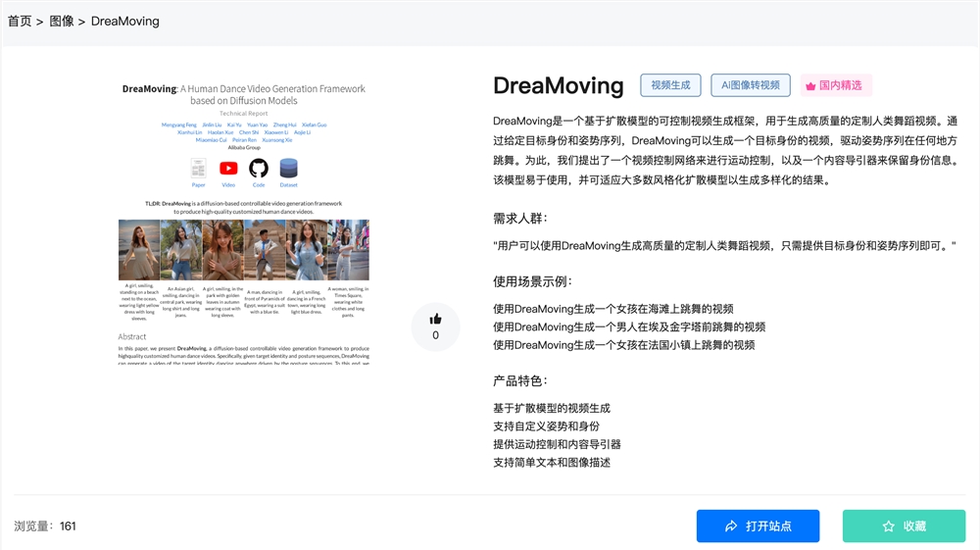Select the 视频生成 tag
Viewport: 980px width, 550px height.
[670, 85]
